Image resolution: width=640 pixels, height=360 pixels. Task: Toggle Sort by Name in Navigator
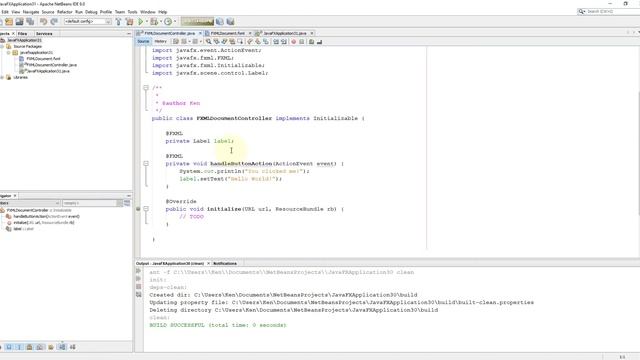tap(62, 347)
